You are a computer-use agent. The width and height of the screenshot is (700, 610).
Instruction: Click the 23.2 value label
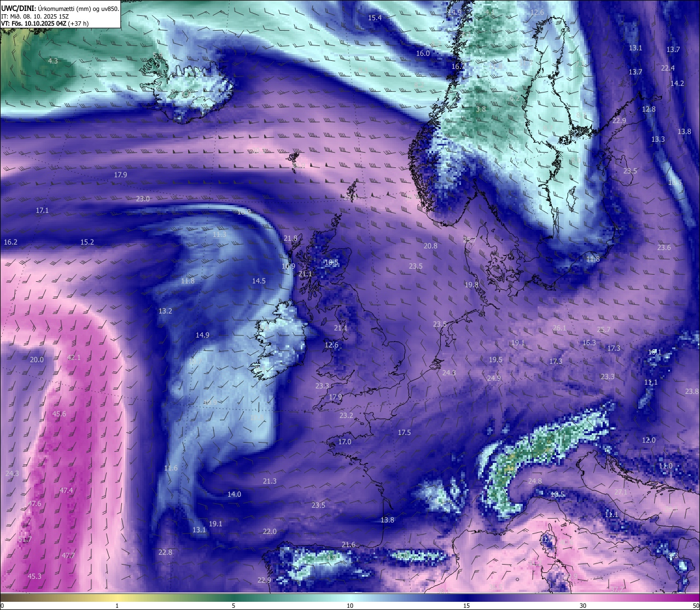pyautogui.click(x=346, y=415)
